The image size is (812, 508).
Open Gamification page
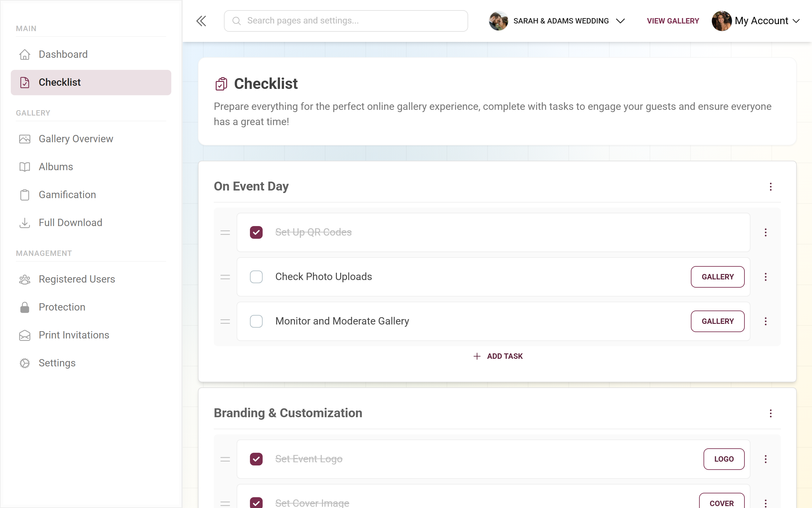tap(91, 195)
